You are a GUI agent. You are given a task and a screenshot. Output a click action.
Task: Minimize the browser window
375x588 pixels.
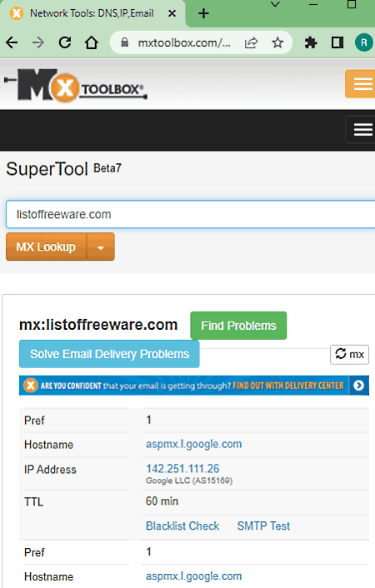pos(313,4)
